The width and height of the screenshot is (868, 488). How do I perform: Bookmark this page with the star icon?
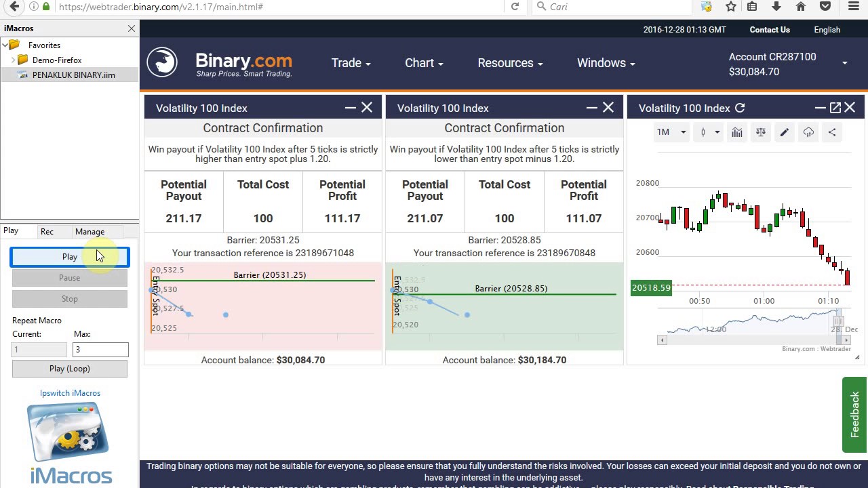point(730,7)
